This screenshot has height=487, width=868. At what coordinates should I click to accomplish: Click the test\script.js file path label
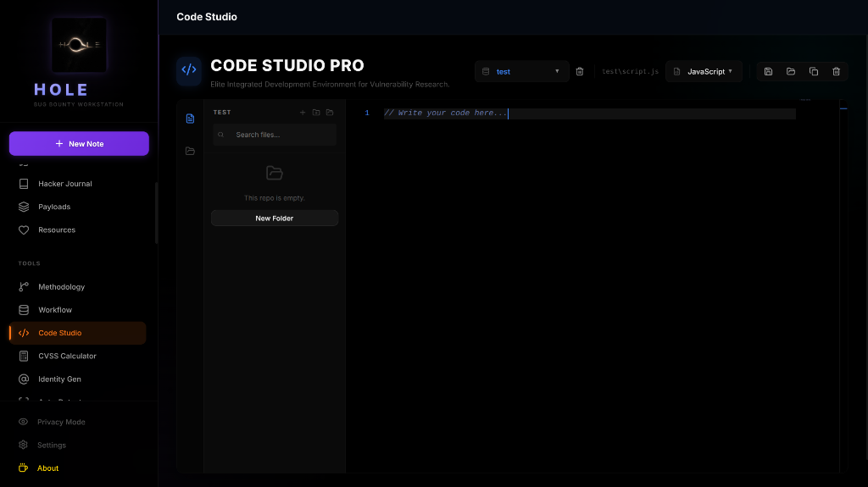630,71
